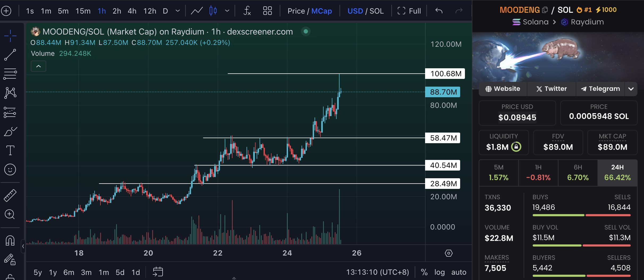Open the chart layout grid selector
Image resolution: width=644 pixels, height=280 pixels.
[x=267, y=11]
